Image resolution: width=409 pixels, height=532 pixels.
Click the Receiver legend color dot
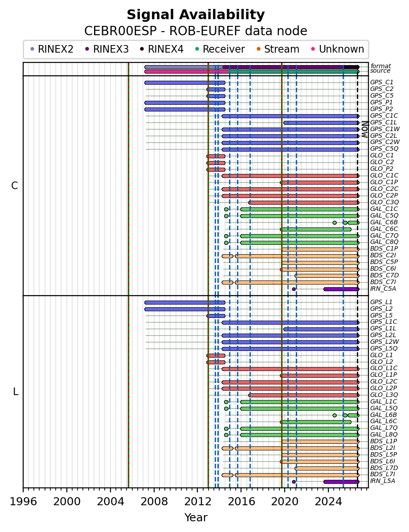point(197,49)
